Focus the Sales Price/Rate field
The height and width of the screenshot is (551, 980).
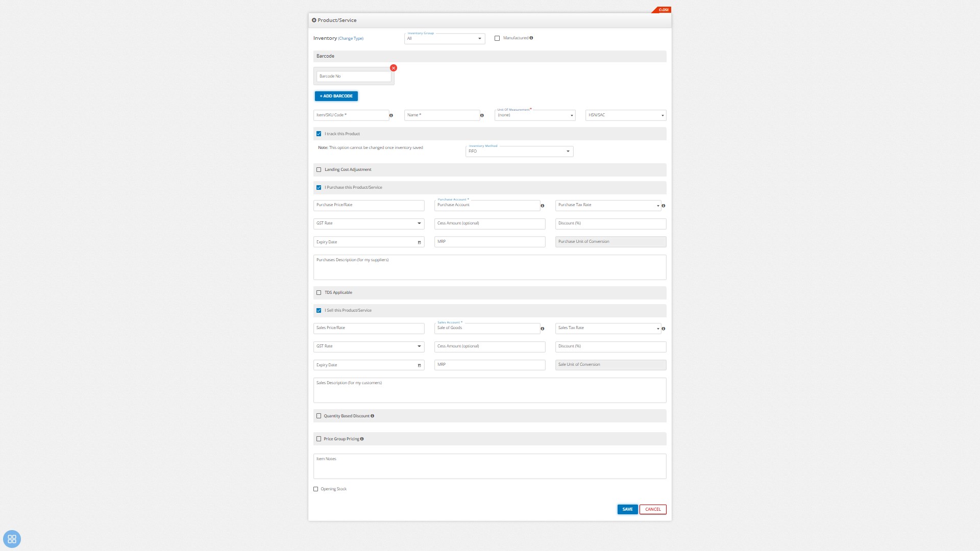pos(369,328)
